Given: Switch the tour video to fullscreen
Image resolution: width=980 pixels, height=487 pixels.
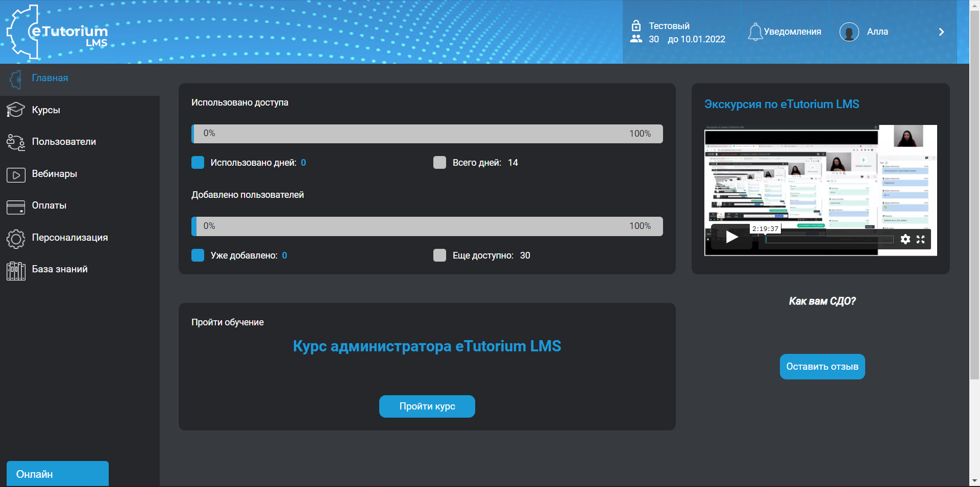Looking at the screenshot, I should (x=921, y=239).
